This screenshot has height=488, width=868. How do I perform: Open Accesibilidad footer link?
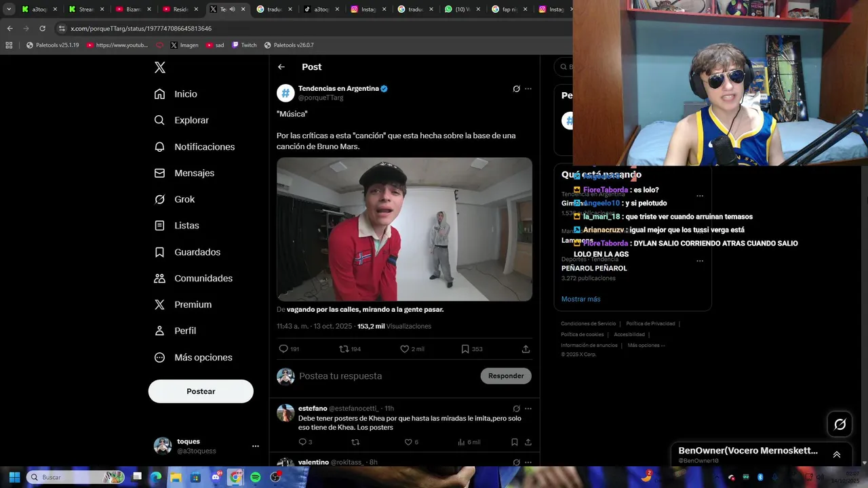(629, 335)
